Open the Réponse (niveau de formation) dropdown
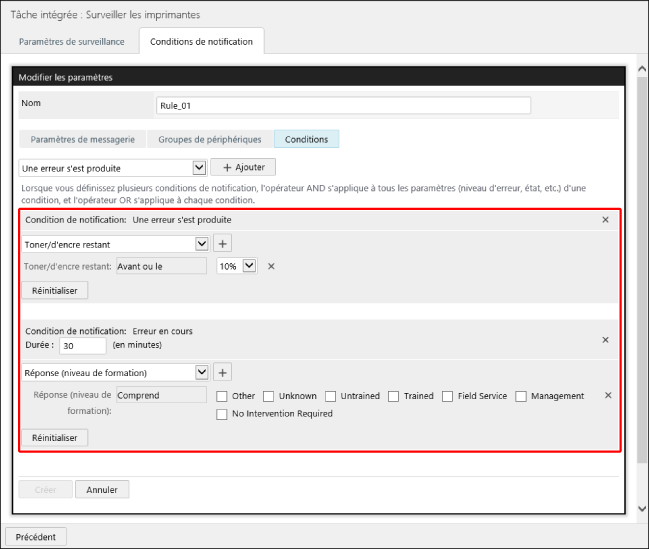 pyautogui.click(x=115, y=372)
